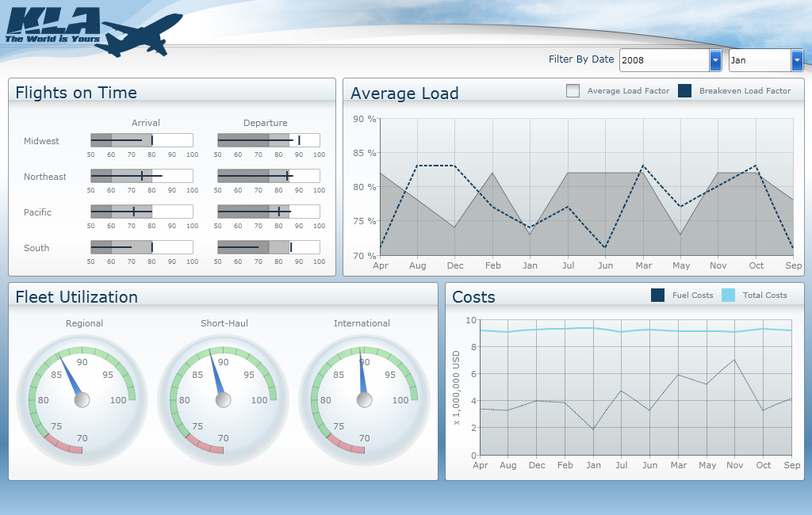Viewport: 812px width, 515px height.
Task: Click the Average Load panel title
Action: pyautogui.click(x=404, y=93)
